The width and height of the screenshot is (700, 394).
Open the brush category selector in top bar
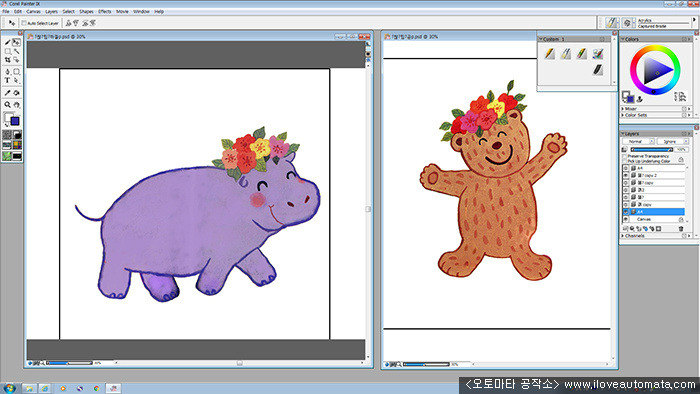(612, 23)
